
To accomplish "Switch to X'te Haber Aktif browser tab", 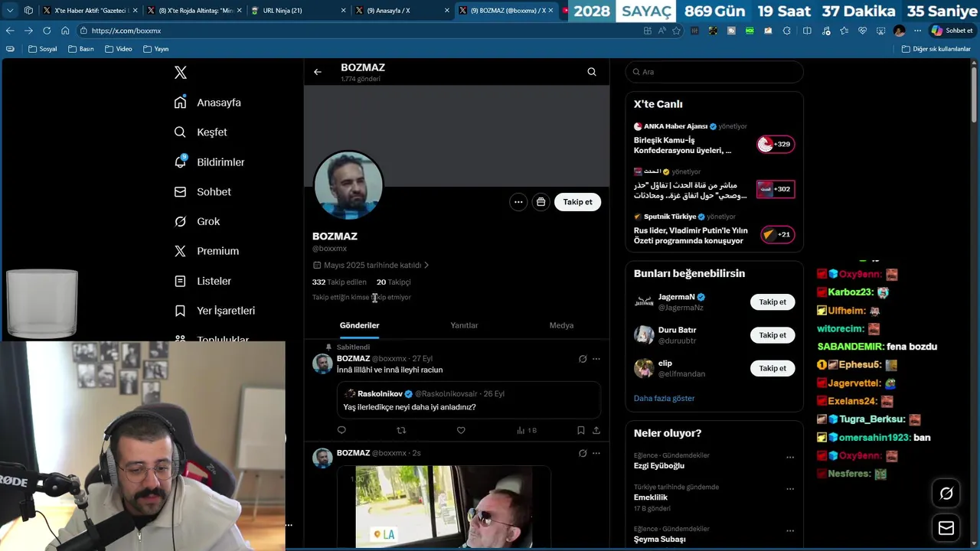I will click(90, 11).
